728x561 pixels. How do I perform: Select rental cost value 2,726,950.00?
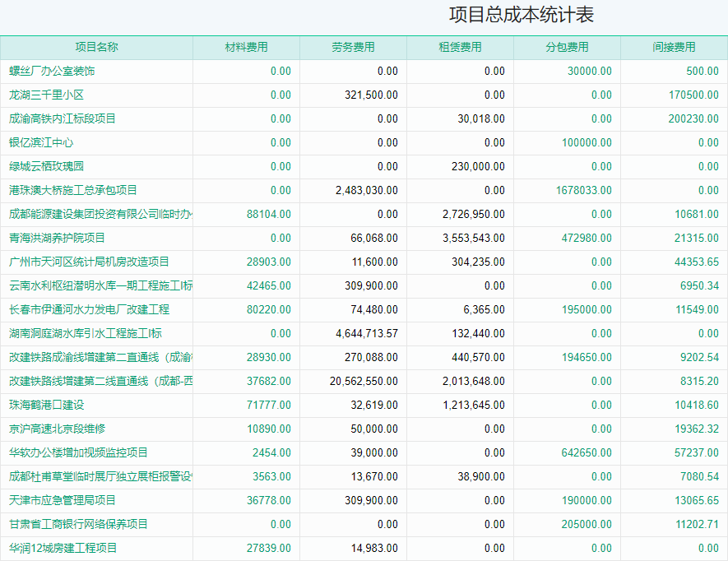coord(474,214)
